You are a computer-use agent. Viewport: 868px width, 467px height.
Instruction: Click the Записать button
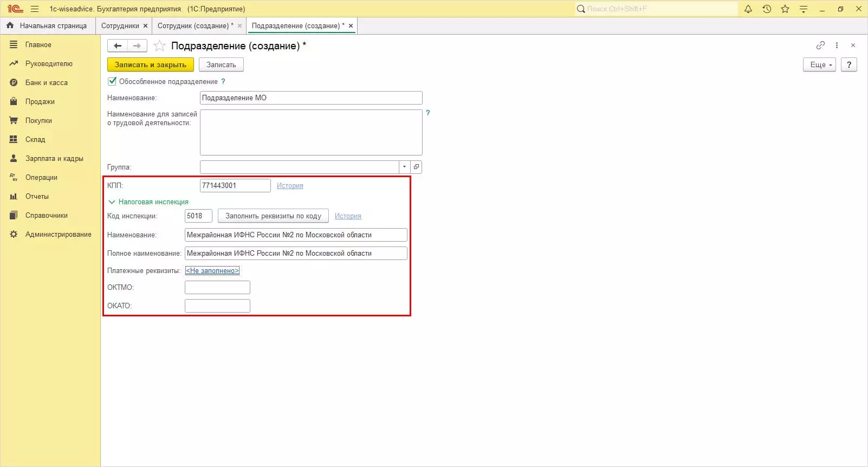point(221,64)
